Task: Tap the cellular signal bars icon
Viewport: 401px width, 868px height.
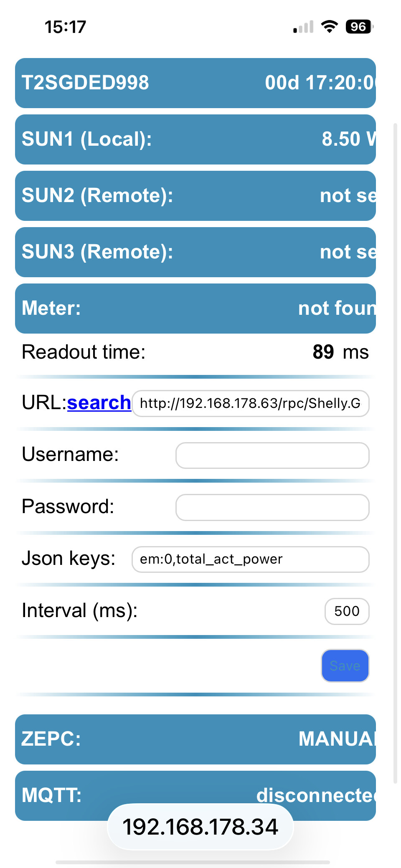Action: point(303,27)
